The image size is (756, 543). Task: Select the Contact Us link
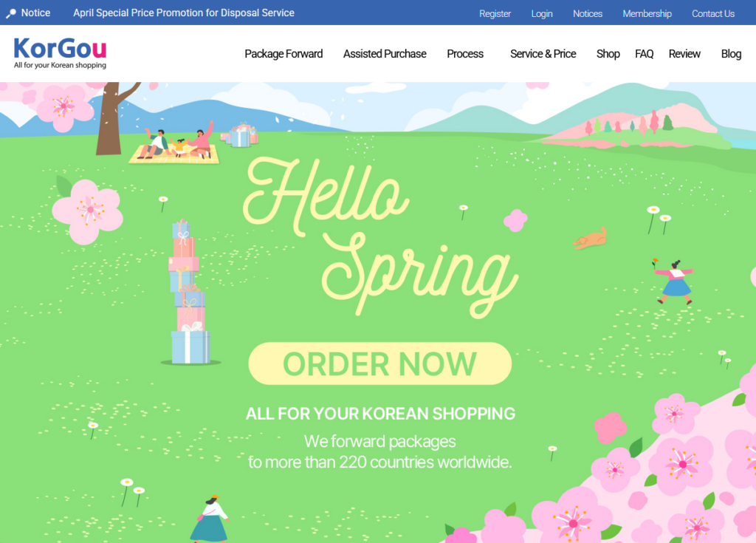713,13
